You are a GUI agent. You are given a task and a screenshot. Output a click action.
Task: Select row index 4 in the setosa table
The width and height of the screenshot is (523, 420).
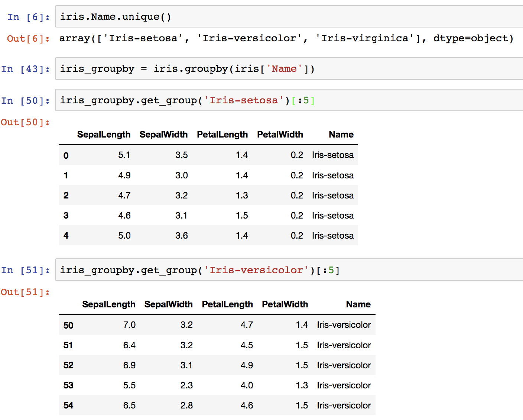(66, 236)
